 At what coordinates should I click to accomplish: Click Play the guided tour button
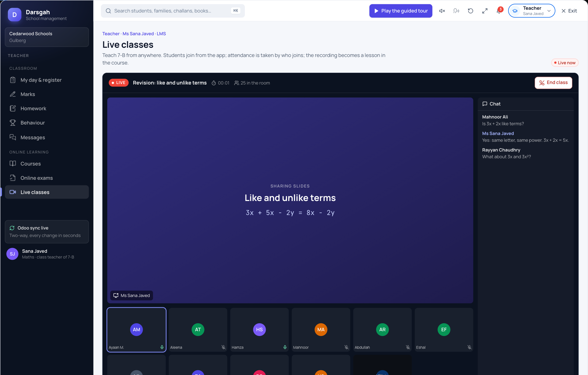[401, 11]
